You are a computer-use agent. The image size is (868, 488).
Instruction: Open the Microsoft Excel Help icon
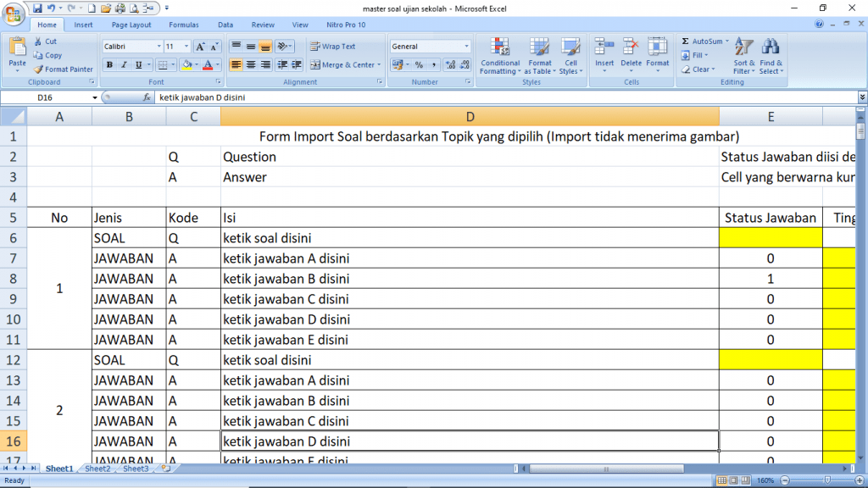pos(819,24)
